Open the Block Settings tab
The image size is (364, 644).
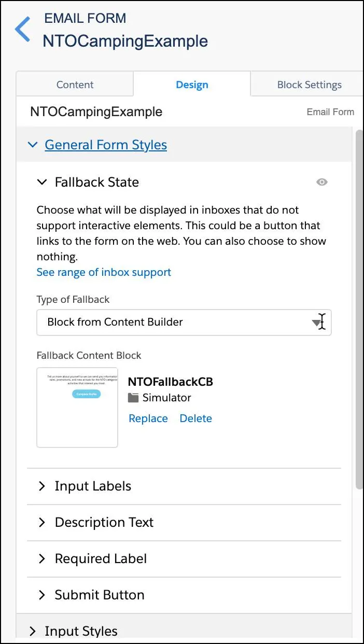coord(309,85)
